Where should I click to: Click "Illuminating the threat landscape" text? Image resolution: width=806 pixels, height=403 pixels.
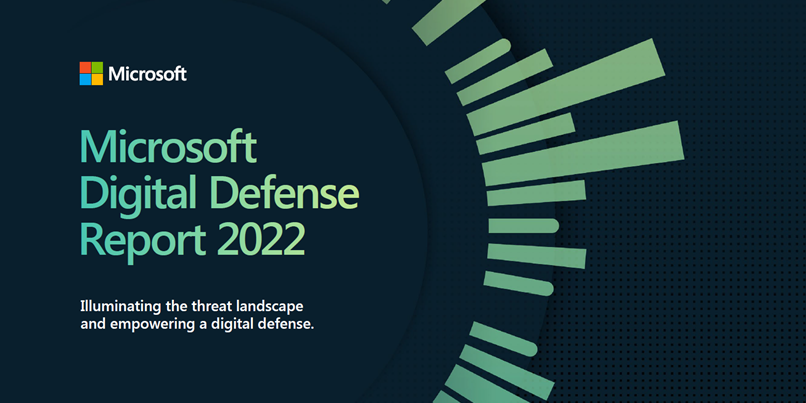[192, 306]
